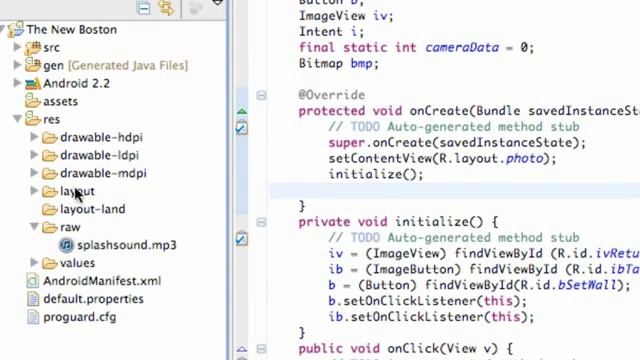Click bSetWall identifier in code
Viewport: 640px width, 360px height.
(587, 285)
